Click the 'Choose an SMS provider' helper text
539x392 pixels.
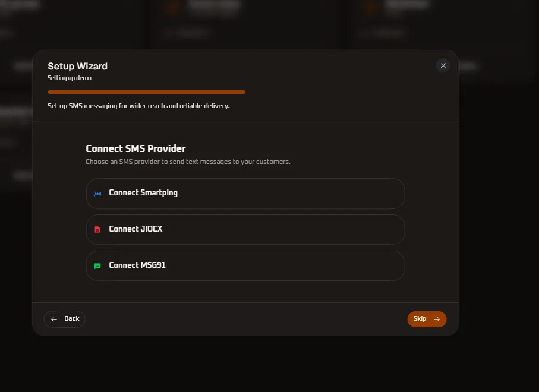[188, 162]
